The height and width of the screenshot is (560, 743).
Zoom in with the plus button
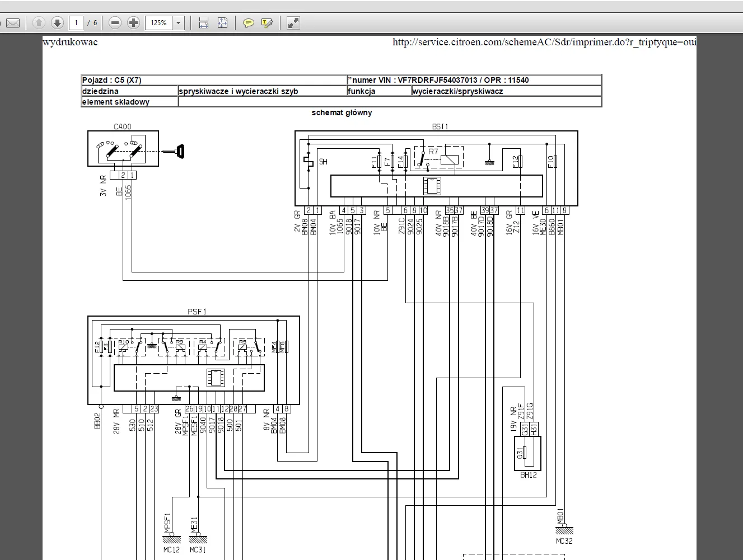[x=134, y=23]
